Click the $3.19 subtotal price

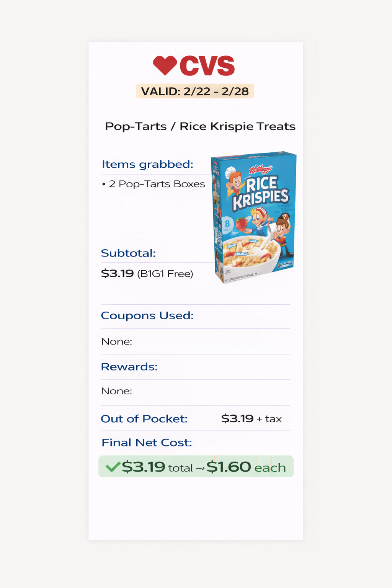tap(117, 273)
